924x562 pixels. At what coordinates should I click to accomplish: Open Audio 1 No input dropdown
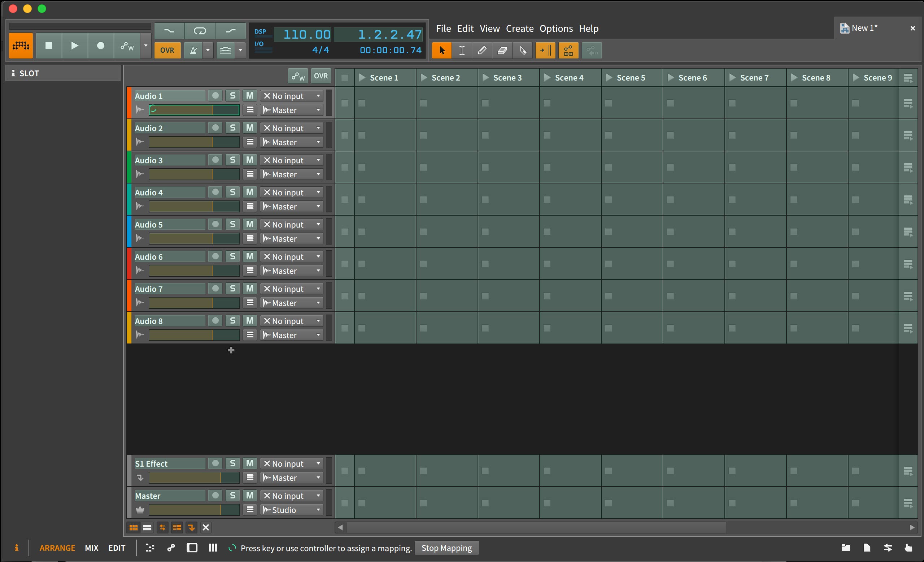coord(292,96)
